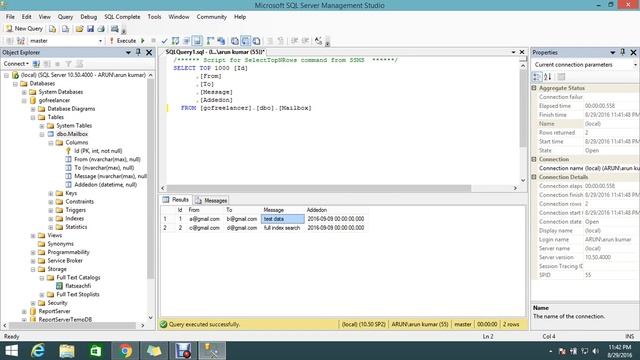Click the Alphabetical sort icon in Properties
Screen dimensions: 640x360
(x=548, y=77)
